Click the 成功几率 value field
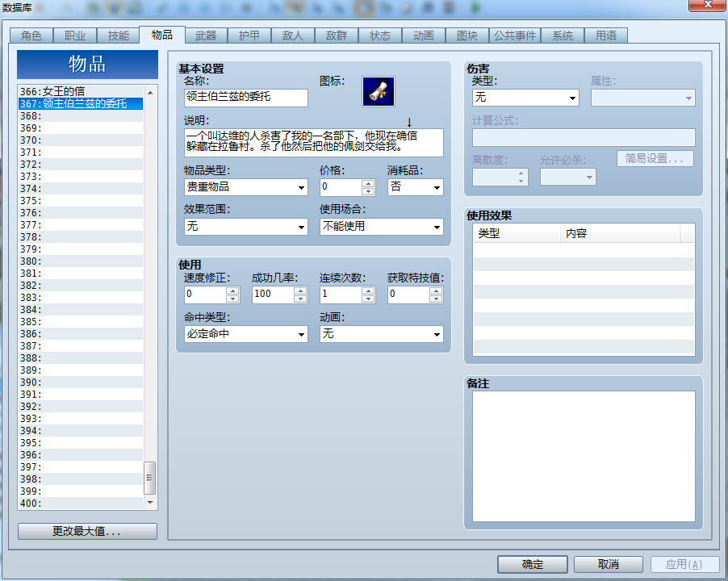728x581 pixels. (x=273, y=295)
